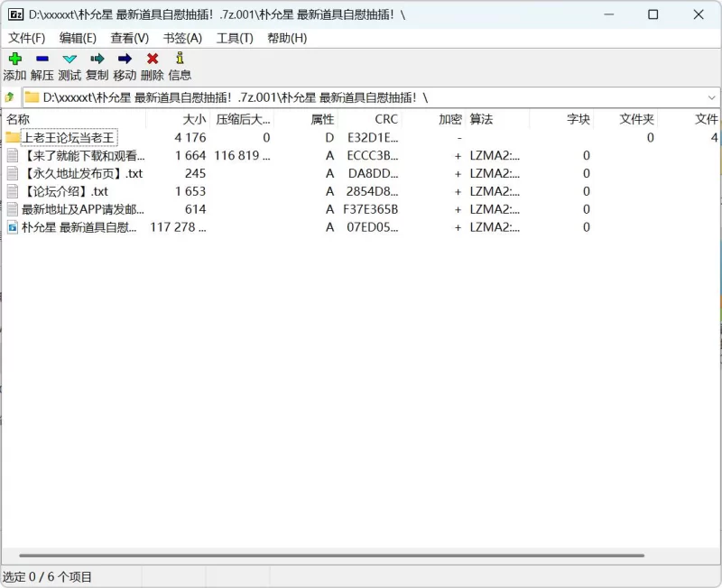
Task: Expand the address bar path dropdown
Action: point(711,97)
